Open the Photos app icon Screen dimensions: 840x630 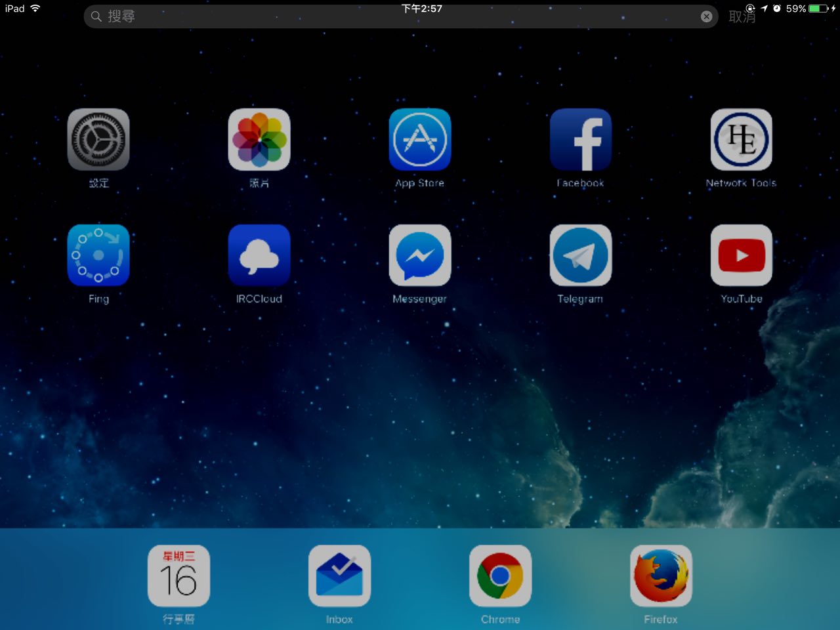pos(259,140)
